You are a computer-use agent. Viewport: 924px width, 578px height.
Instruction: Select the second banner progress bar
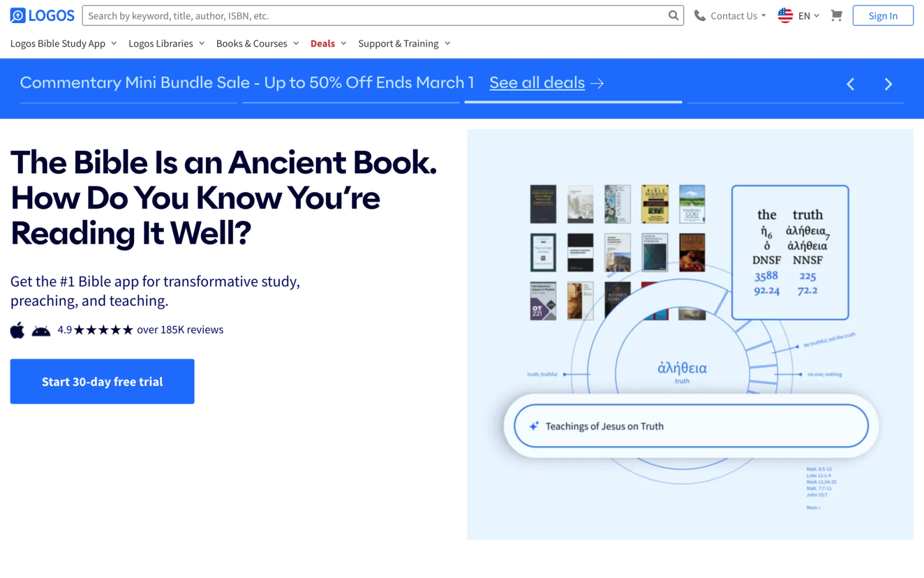[351, 103]
